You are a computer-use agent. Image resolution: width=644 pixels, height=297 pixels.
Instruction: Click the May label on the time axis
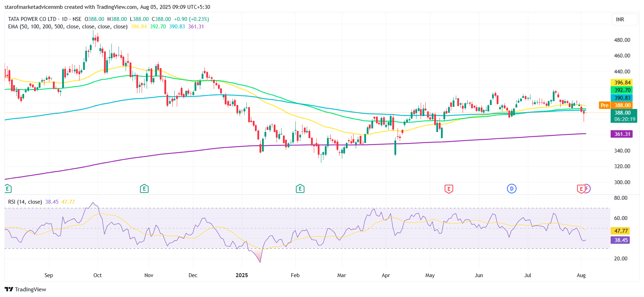coord(430,275)
